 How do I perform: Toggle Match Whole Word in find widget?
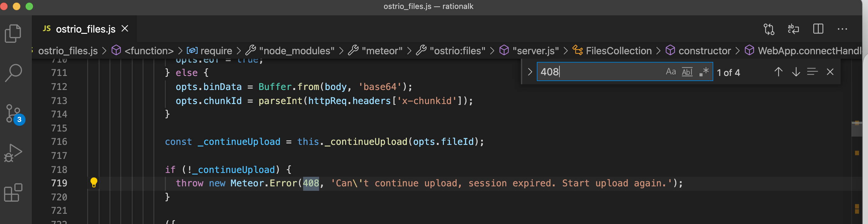[687, 71]
